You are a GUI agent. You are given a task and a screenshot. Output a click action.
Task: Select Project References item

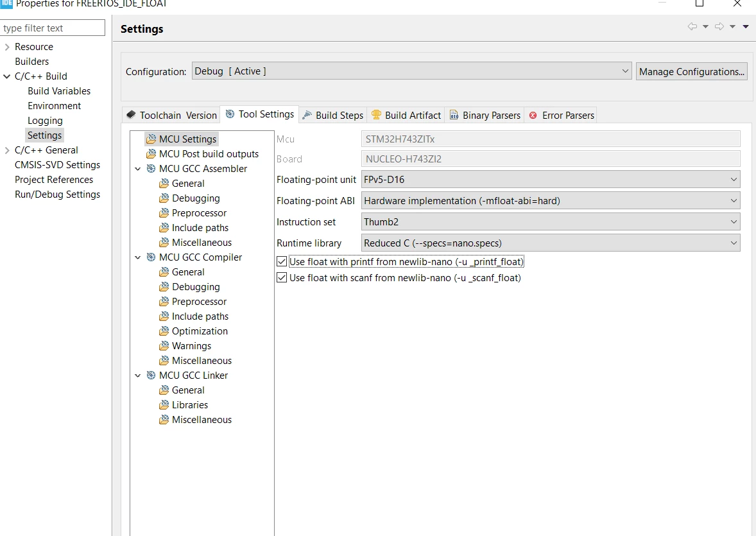(x=53, y=180)
